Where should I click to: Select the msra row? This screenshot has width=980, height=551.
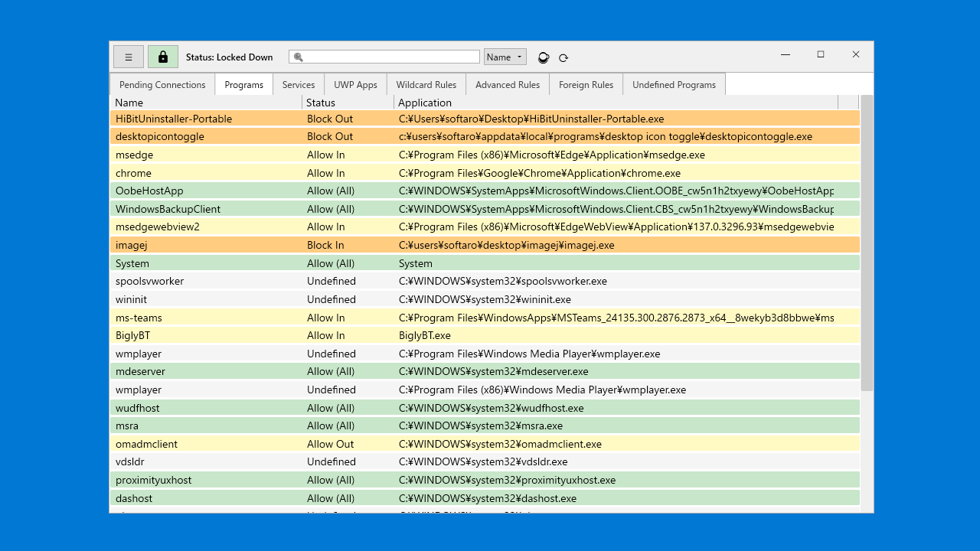485,425
